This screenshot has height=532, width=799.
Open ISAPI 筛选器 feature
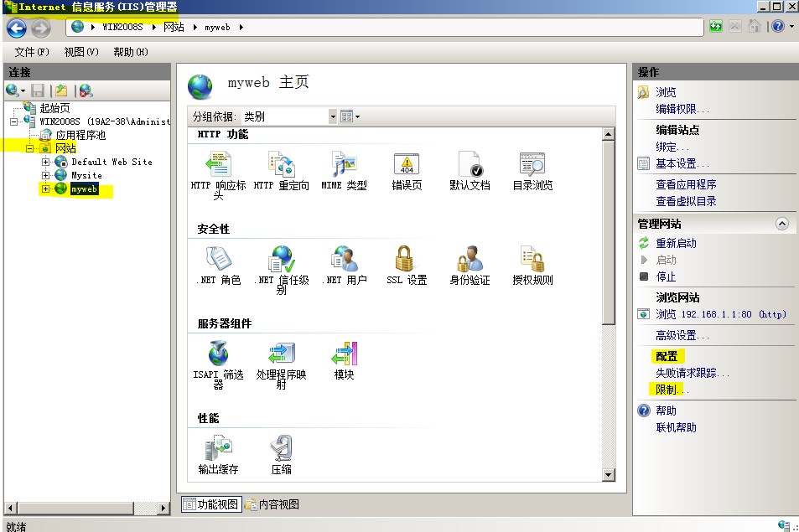point(218,364)
